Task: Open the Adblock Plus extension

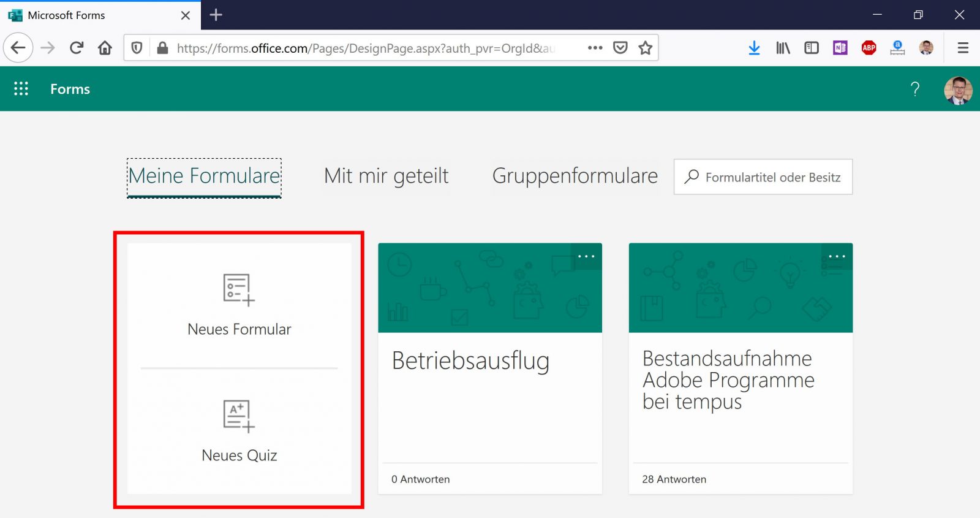Action: [869, 48]
